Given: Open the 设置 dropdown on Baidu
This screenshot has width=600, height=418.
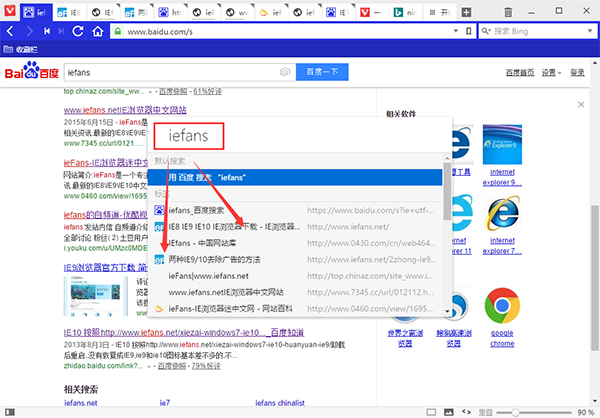Looking at the screenshot, I should click(551, 72).
